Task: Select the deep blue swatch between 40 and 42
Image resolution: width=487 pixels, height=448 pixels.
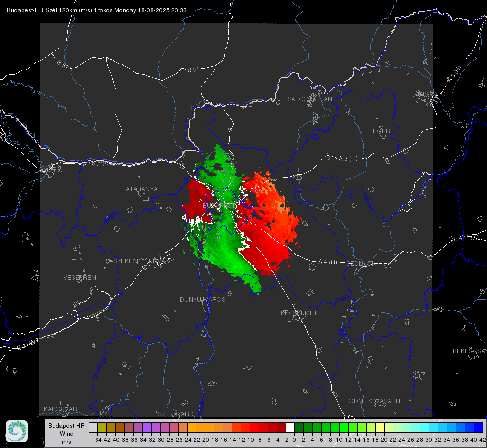Action: (479, 427)
